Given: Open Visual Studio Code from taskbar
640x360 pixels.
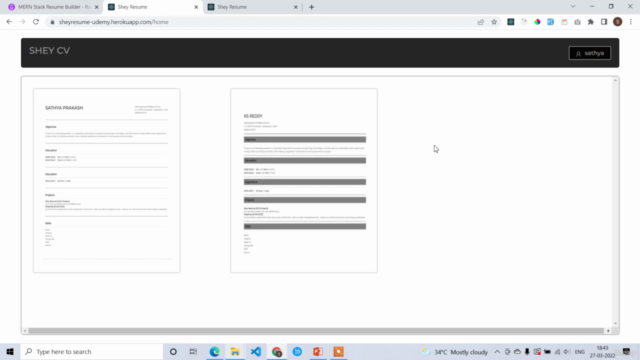Looking at the screenshot, I should 256,351.
